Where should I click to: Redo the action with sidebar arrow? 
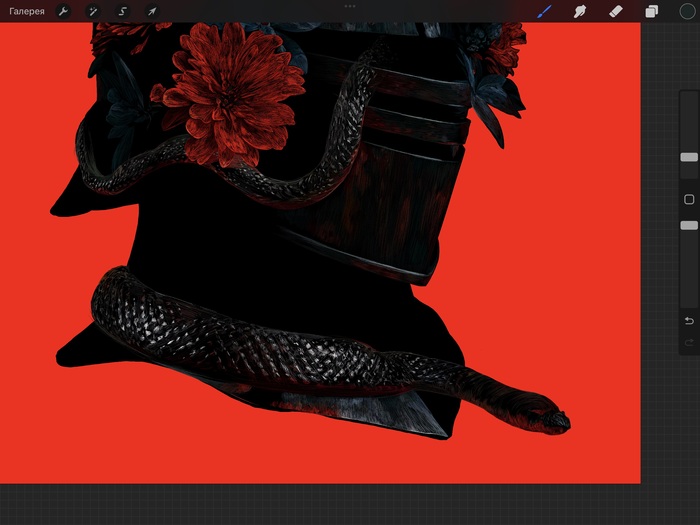click(689, 343)
